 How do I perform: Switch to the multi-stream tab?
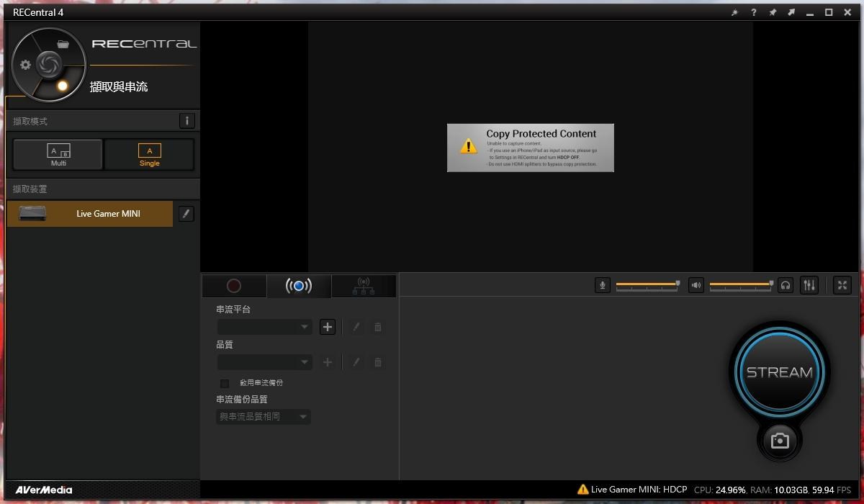364,286
